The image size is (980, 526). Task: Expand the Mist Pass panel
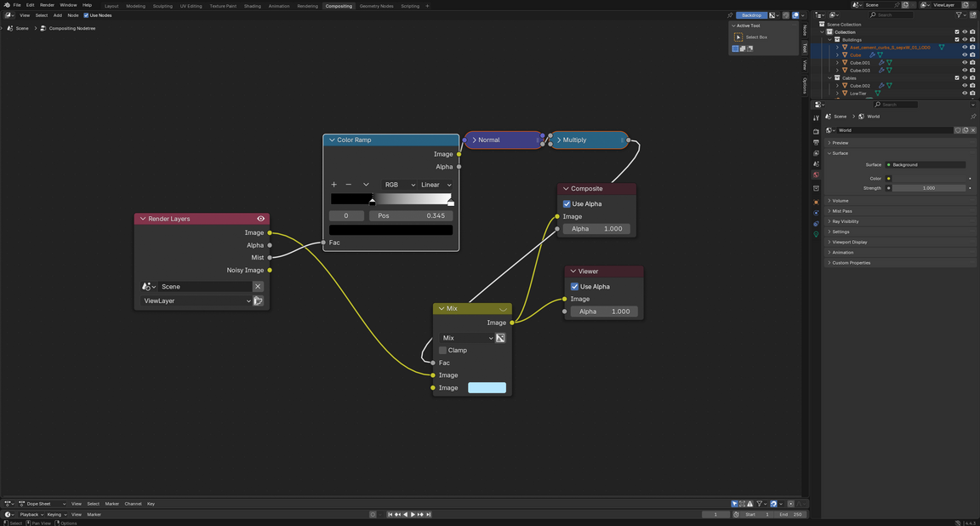pos(842,211)
